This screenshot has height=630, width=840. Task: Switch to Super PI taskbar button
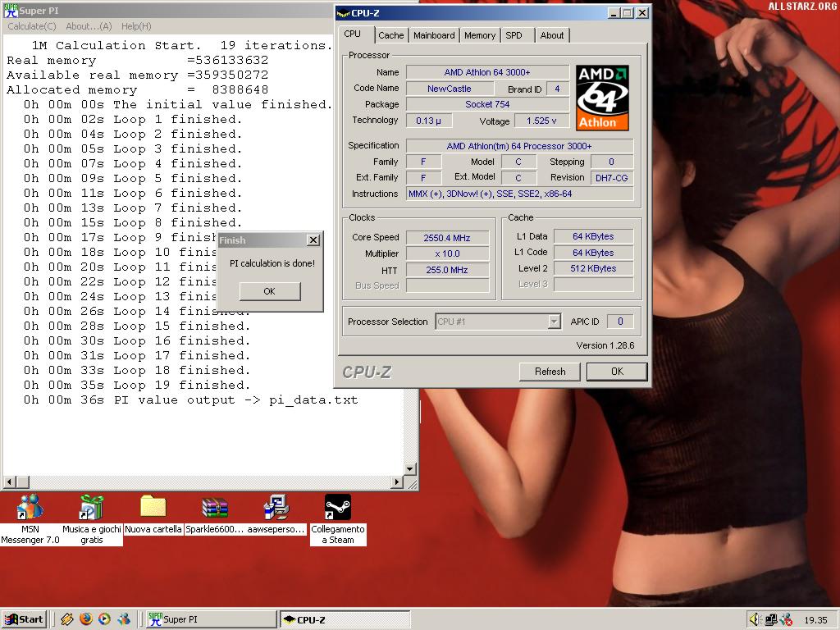tap(211, 619)
